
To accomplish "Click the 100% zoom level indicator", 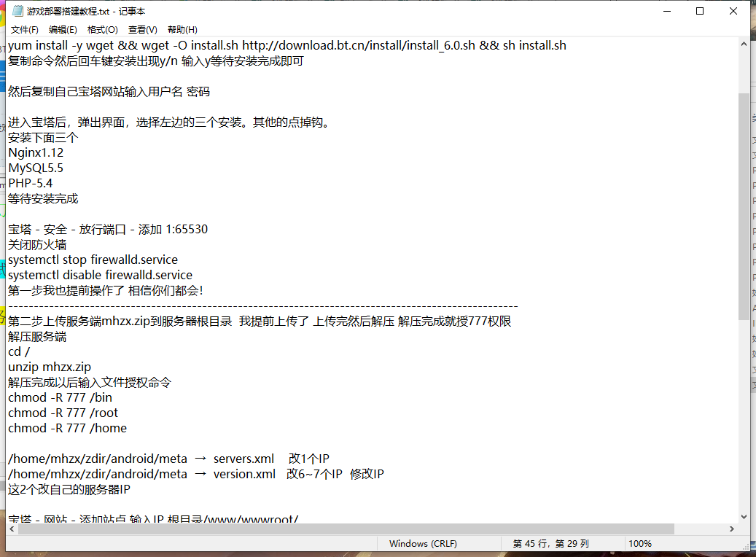I will (639, 544).
